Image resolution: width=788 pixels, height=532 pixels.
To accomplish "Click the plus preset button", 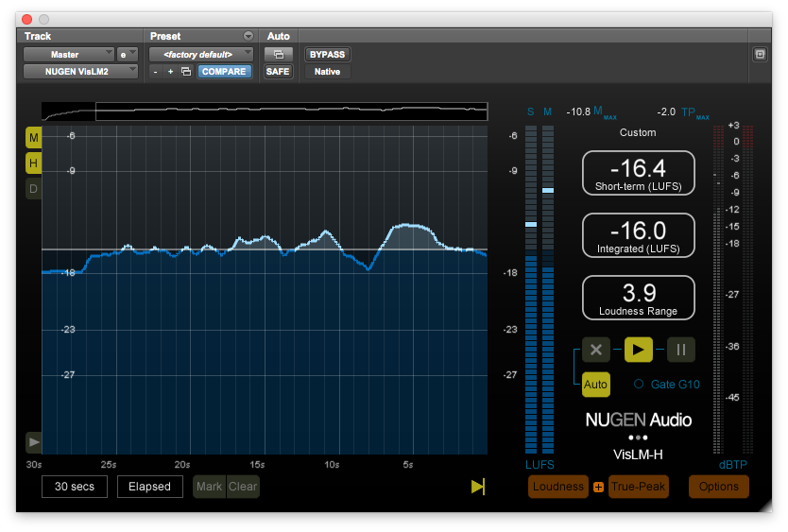I will 170,72.
